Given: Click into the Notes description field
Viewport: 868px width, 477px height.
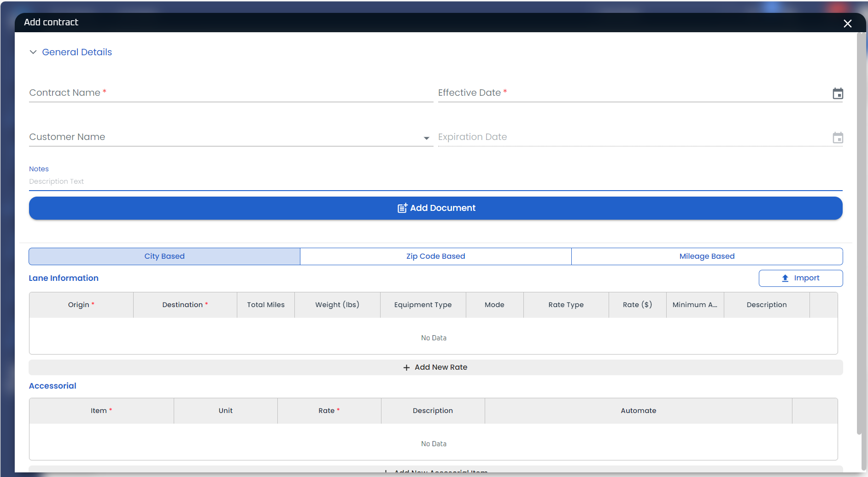Looking at the screenshot, I should pos(435,181).
